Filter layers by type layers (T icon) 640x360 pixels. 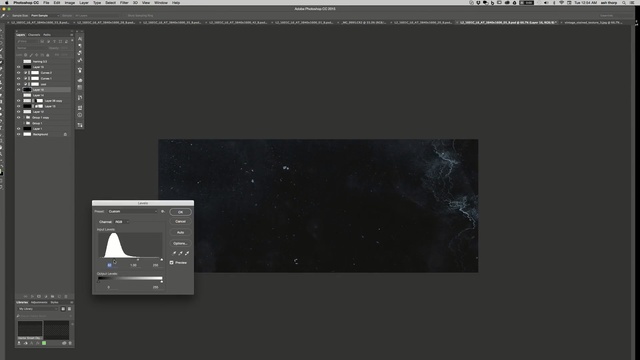click(x=54, y=42)
